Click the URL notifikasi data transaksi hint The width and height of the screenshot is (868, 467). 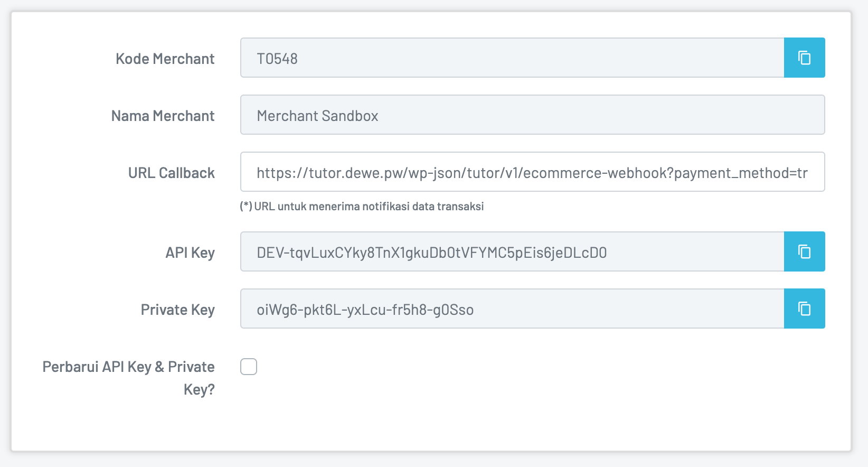point(369,207)
